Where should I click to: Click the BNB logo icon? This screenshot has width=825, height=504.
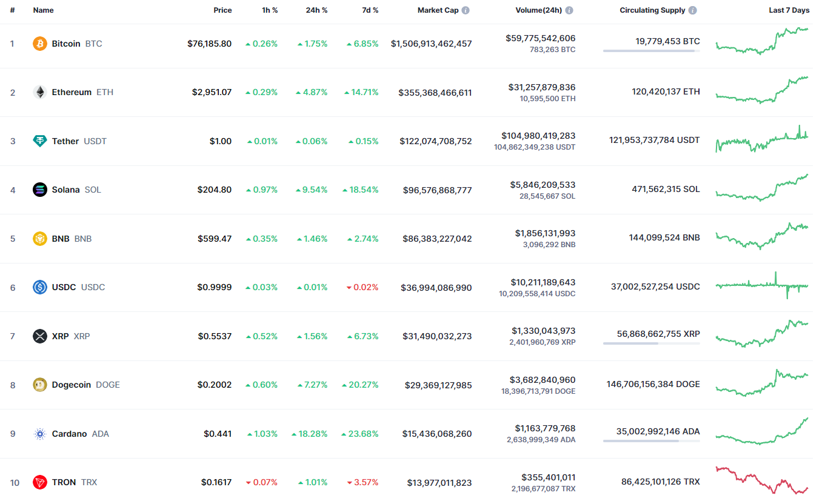(39, 239)
